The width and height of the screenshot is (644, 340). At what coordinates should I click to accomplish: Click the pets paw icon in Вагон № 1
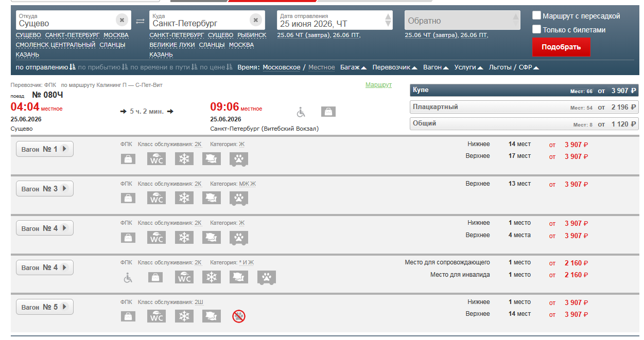[239, 159]
